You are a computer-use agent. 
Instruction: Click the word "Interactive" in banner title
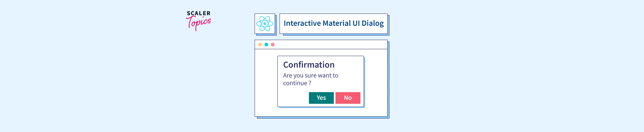click(x=302, y=23)
